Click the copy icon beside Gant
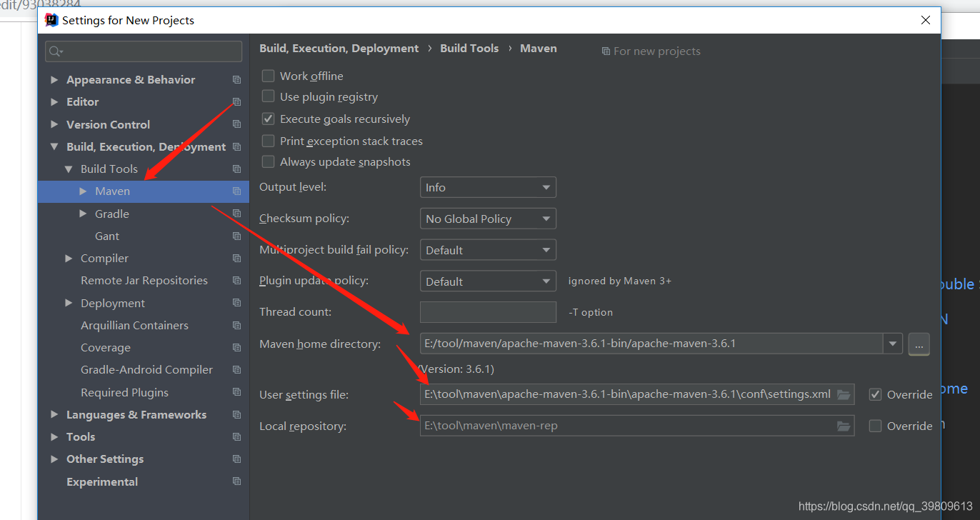Image resolution: width=980 pixels, height=520 pixels. click(236, 236)
